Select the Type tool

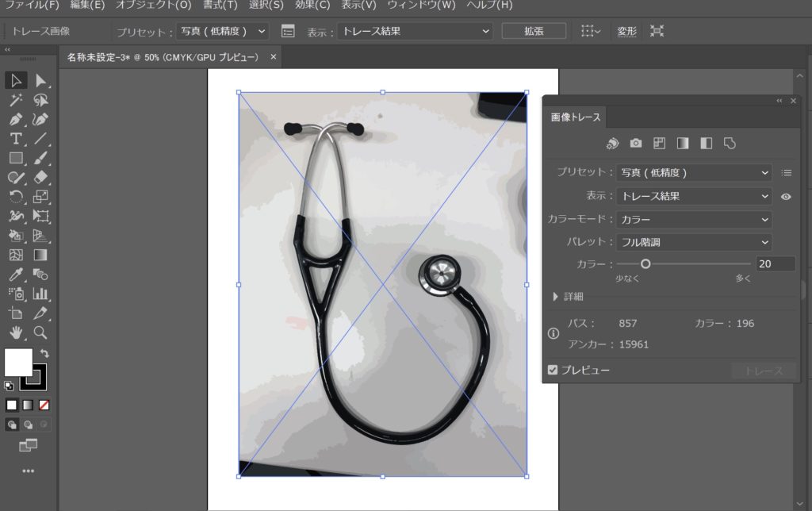pos(16,138)
